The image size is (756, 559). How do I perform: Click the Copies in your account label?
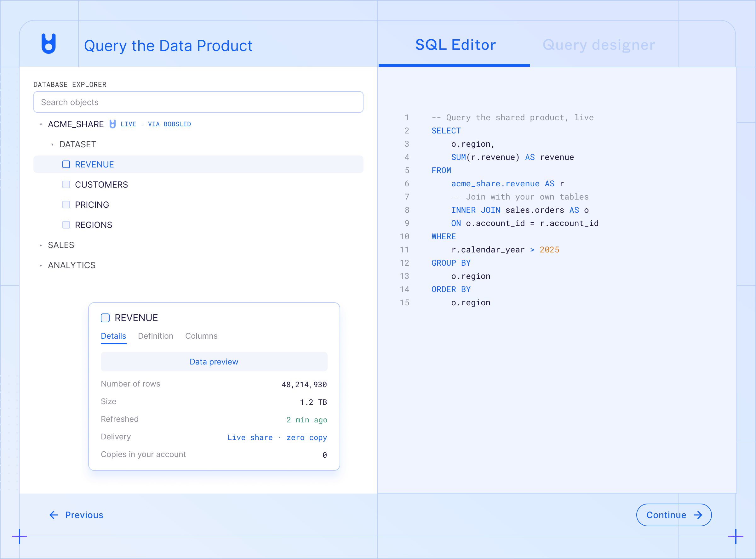(143, 455)
